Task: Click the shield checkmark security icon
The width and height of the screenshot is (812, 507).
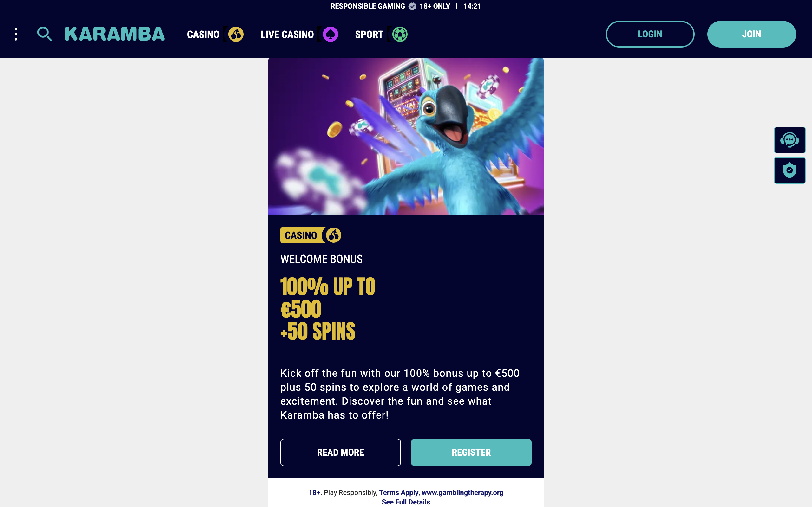Action: pos(789,170)
